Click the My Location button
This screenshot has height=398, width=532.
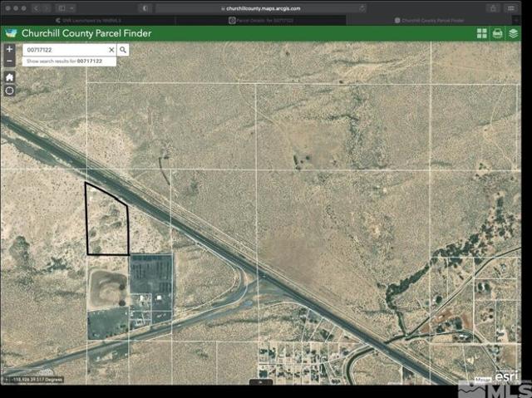(9, 90)
